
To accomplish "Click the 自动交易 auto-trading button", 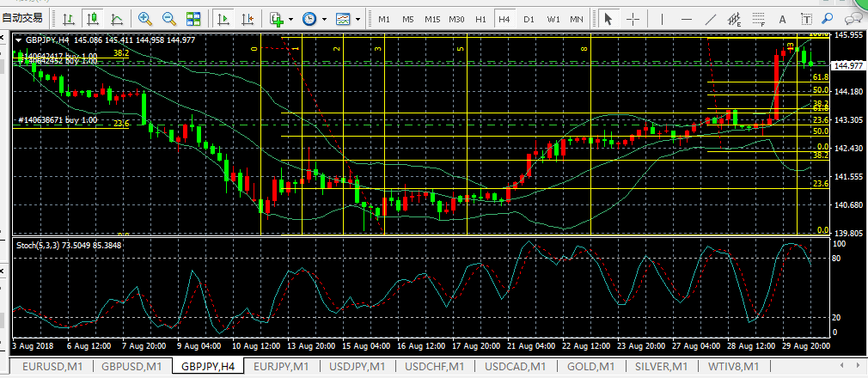I will [22, 18].
